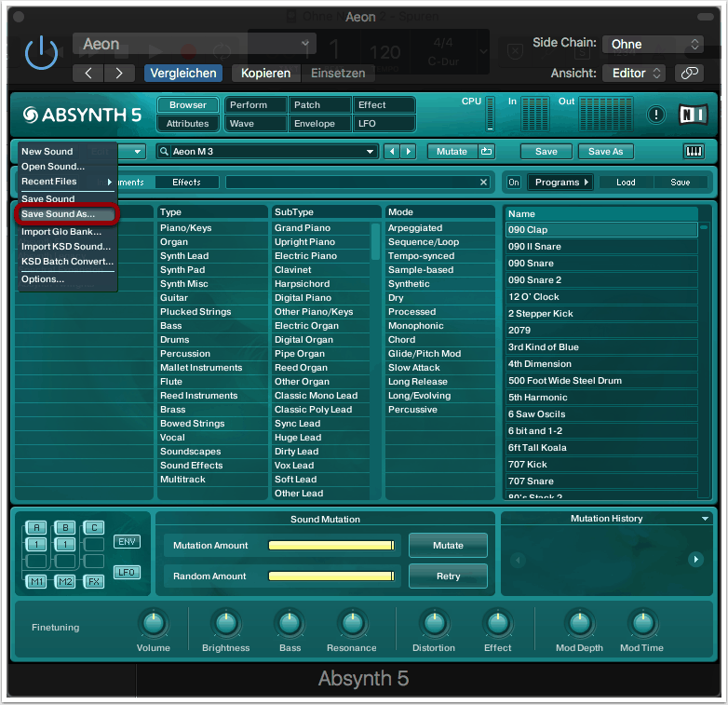Click the Native Instruments NI logo
The width and height of the screenshot is (728, 705).
tap(694, 115)
